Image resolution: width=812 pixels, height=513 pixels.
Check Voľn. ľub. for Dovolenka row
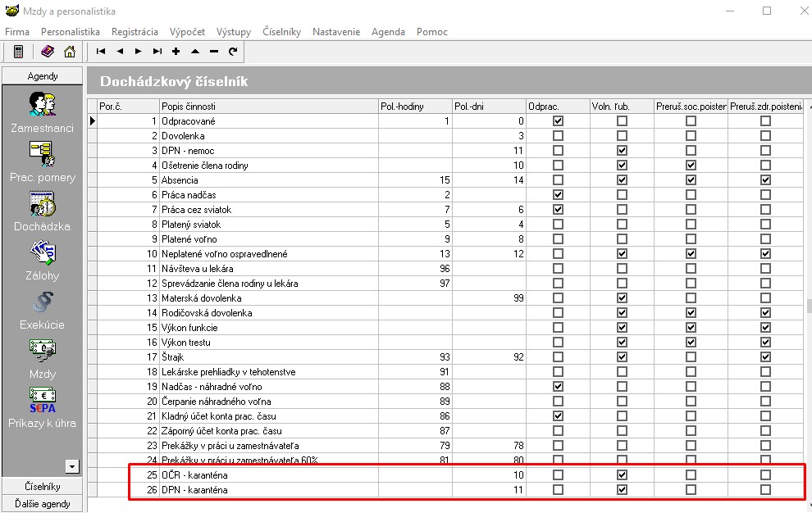[x=622, y=136]
